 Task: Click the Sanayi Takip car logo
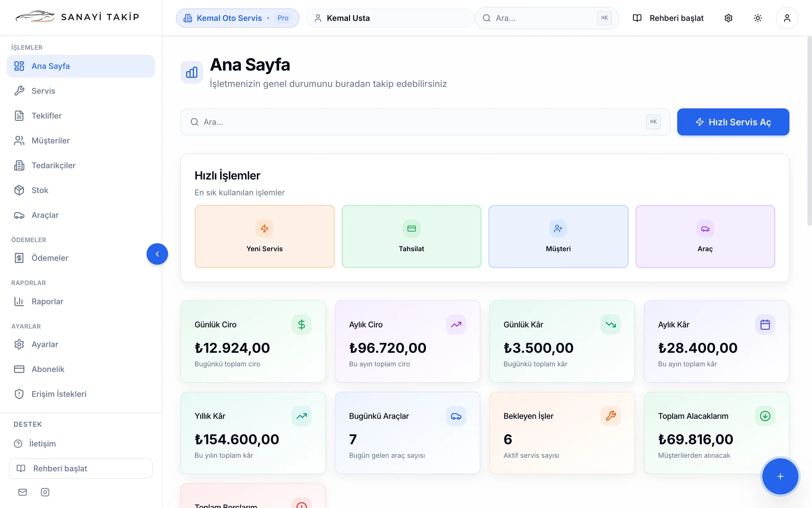[35, 16]
